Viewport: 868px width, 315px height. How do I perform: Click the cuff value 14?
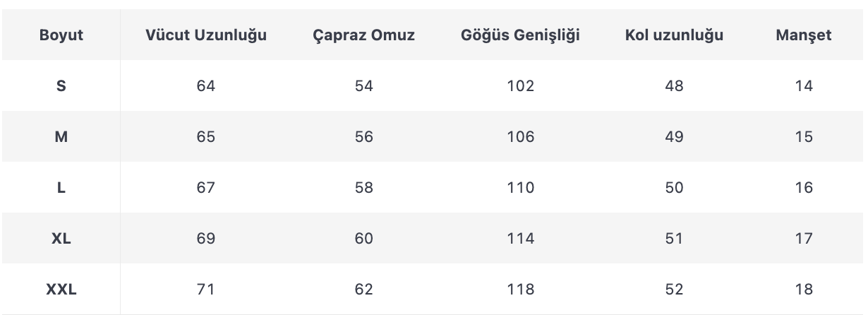pyautogui.click(x=804, y=86)
